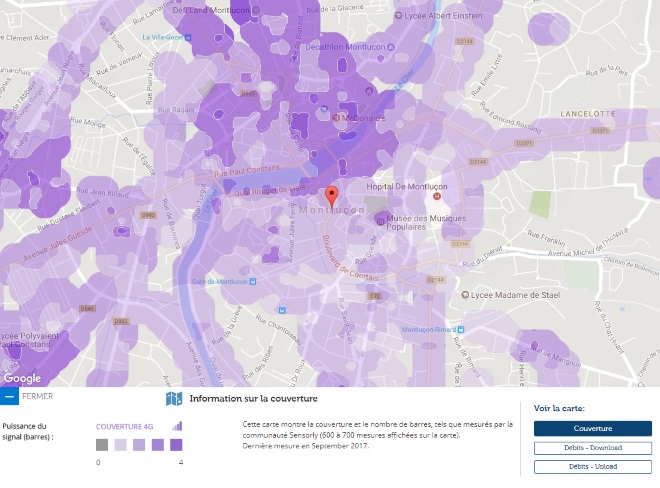The image size is (660, 488).
Task: Click the Decathlon Montlucon shop marker
Action: click(390, 47)
